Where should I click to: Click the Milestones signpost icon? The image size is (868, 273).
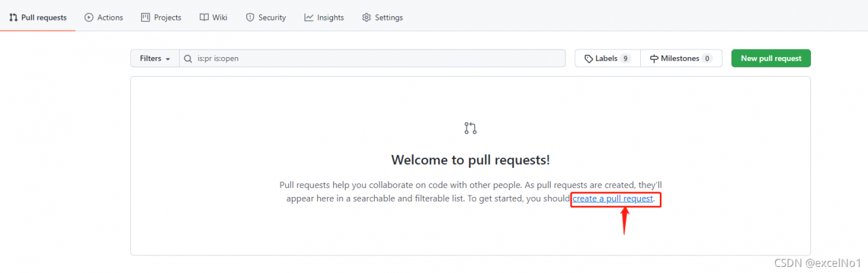(654, 58)
